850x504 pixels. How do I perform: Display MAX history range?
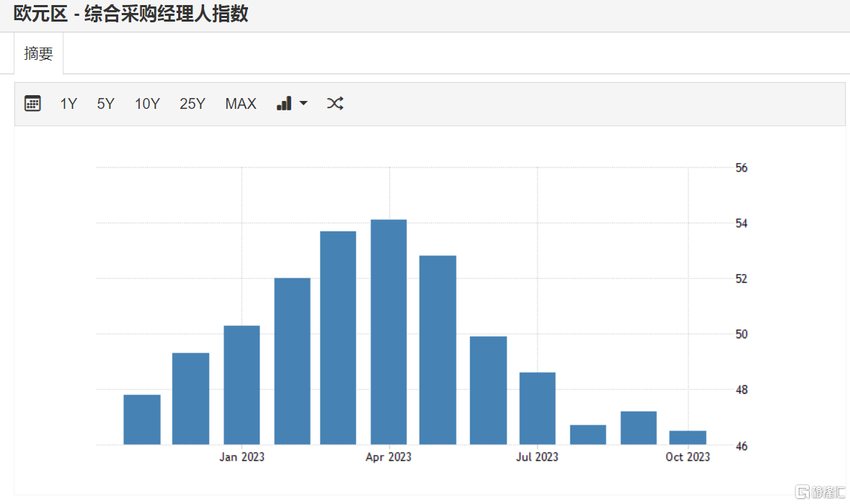coord(241,104)
